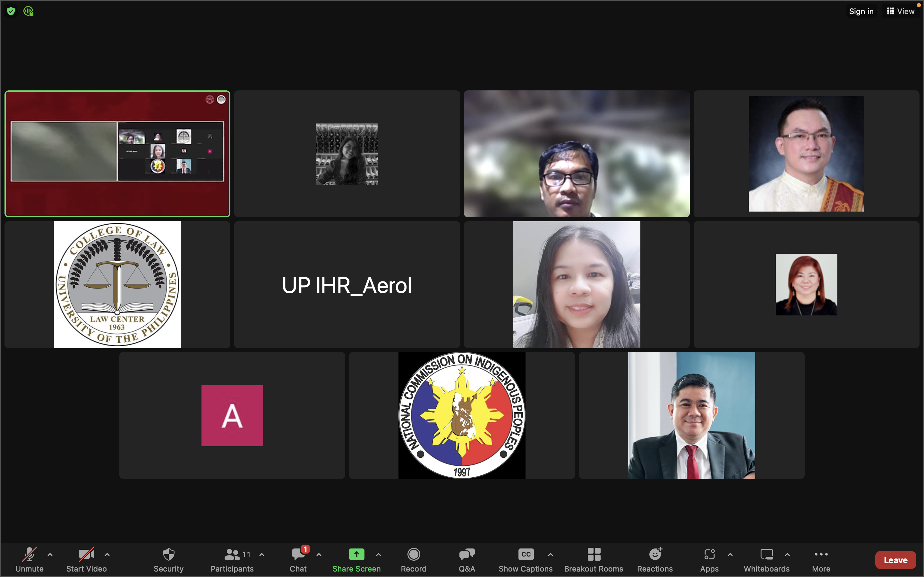Click the Sign in button

coord(861,11)
